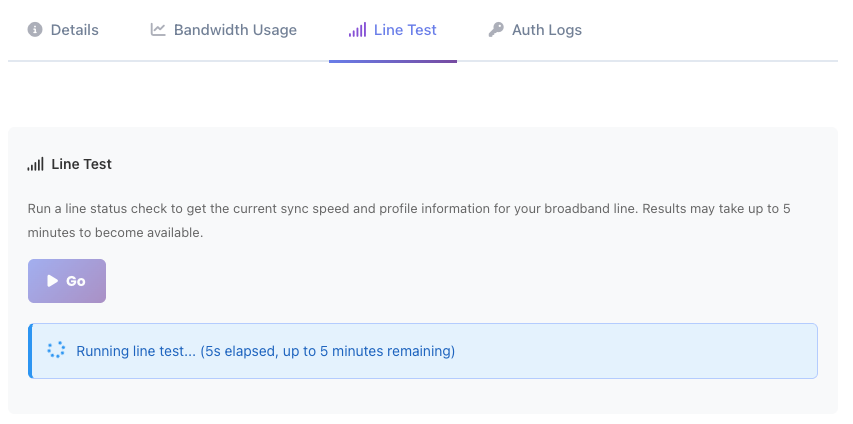Switch to Bandwidth Usage tab
Screen dimensions: 853x424
click(224, 30)
